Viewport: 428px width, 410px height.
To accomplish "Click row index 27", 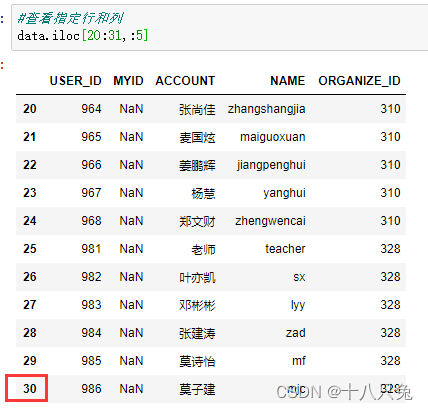I will tap(30, 305).
